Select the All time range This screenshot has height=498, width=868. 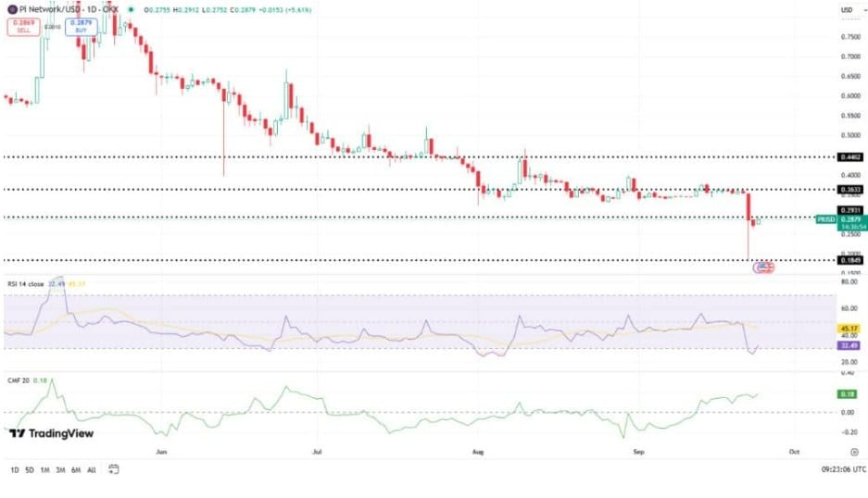[x=92, y=470]
